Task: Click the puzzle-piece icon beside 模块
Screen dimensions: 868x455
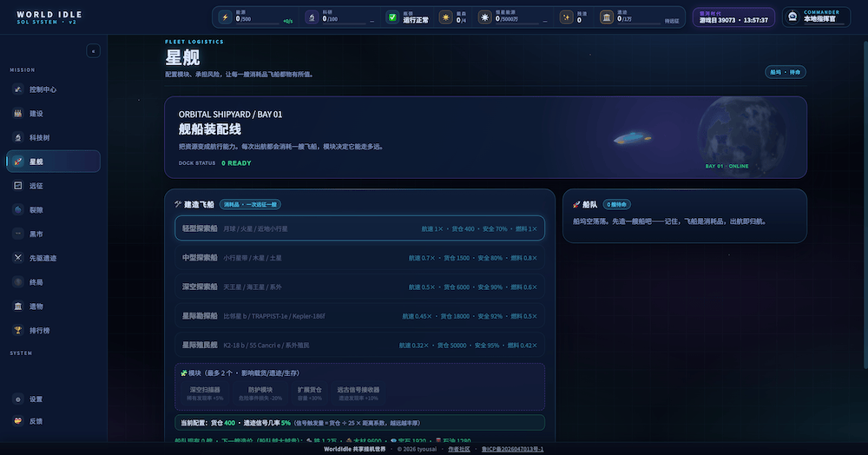Action: (x=184, y=373)
